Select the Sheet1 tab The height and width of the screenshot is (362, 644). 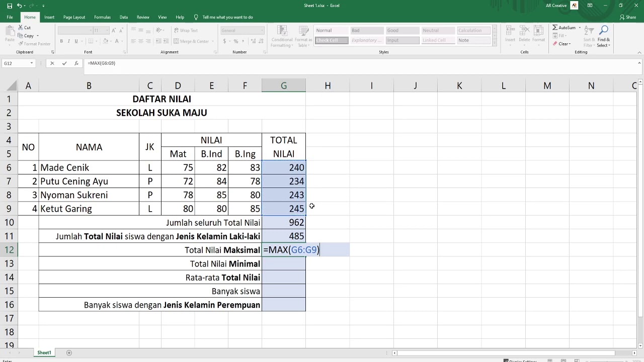44,353
